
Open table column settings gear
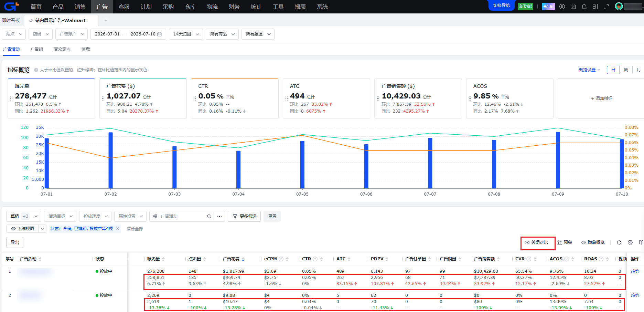click(x=630, y=242)
